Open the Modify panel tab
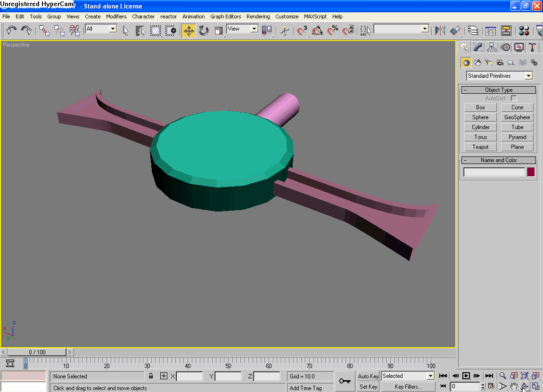Screen dimensions: 543x392 pyautogui.click(x=478, y=47)
